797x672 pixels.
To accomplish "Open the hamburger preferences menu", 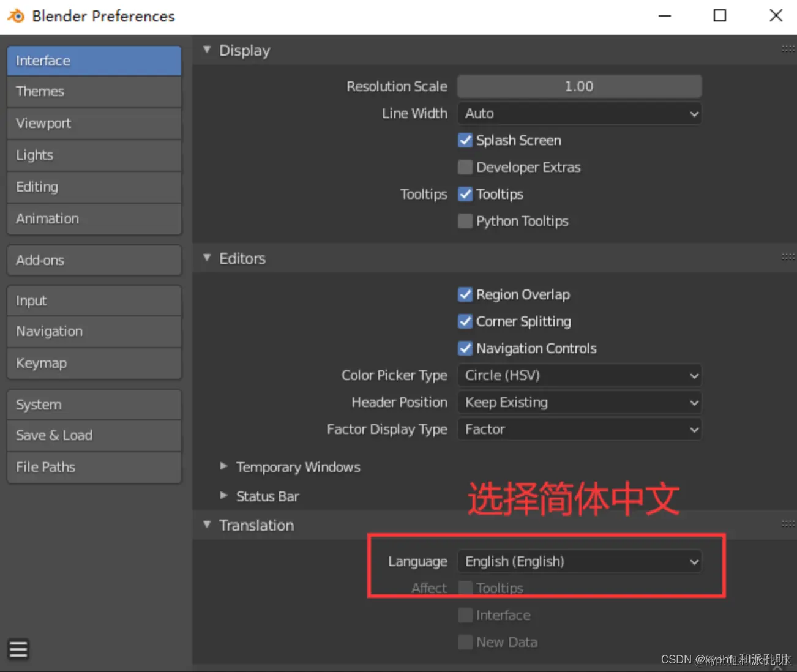I will [x=18, y=649].
